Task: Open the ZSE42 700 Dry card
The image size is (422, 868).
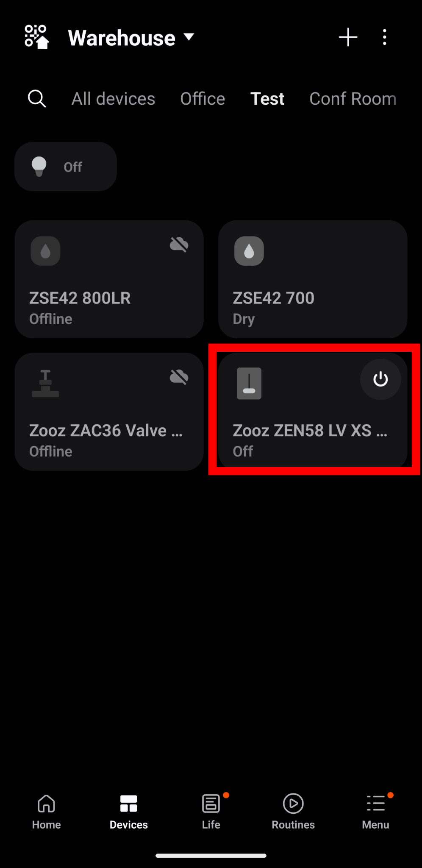Action: [x=313, y=279]
